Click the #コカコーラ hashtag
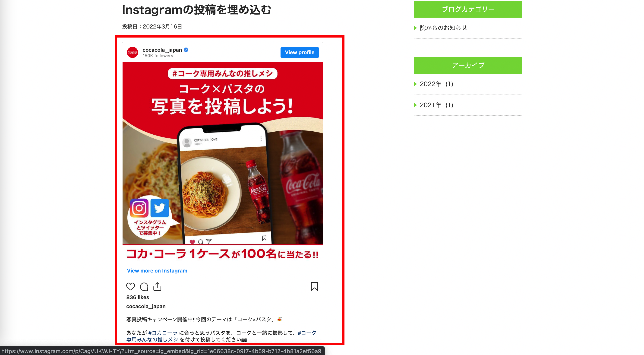 (x=163, y=333)
